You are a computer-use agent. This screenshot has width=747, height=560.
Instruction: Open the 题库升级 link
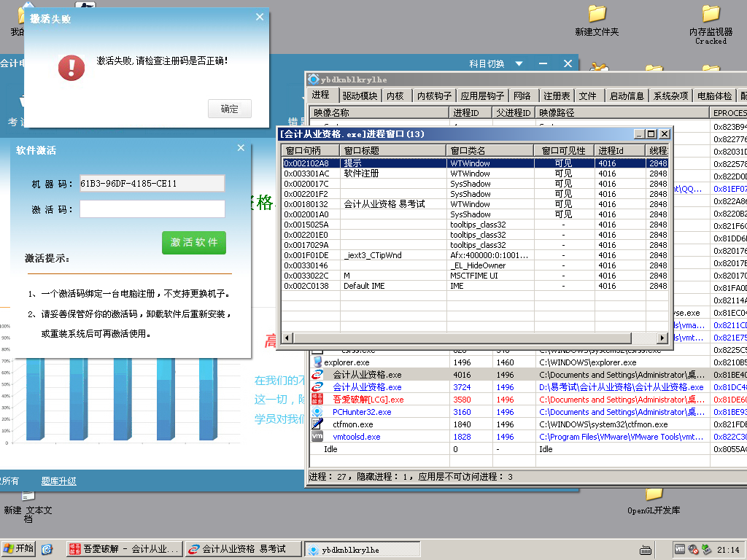click(58, 481)
